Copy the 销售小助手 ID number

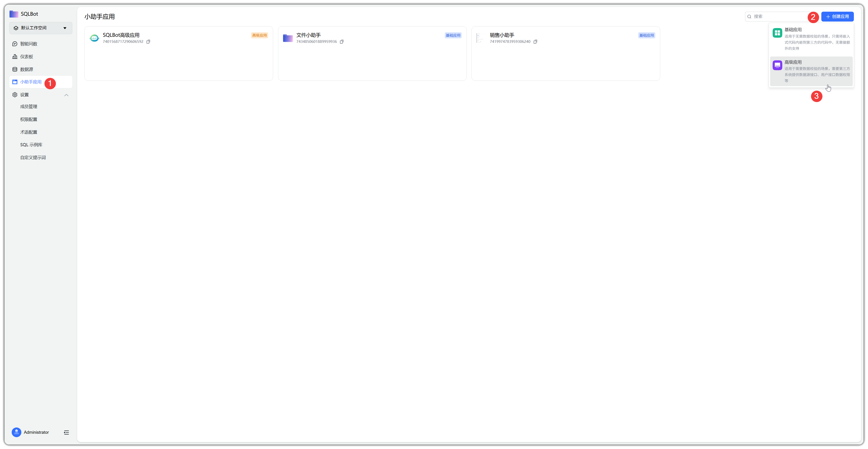pyautogui.click(x=535, y=42)
